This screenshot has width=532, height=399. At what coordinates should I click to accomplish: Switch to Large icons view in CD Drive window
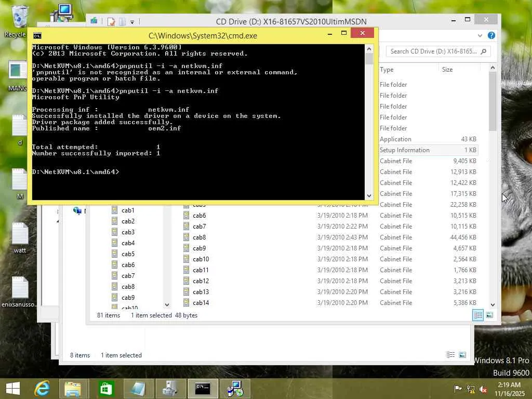(489, 315)
